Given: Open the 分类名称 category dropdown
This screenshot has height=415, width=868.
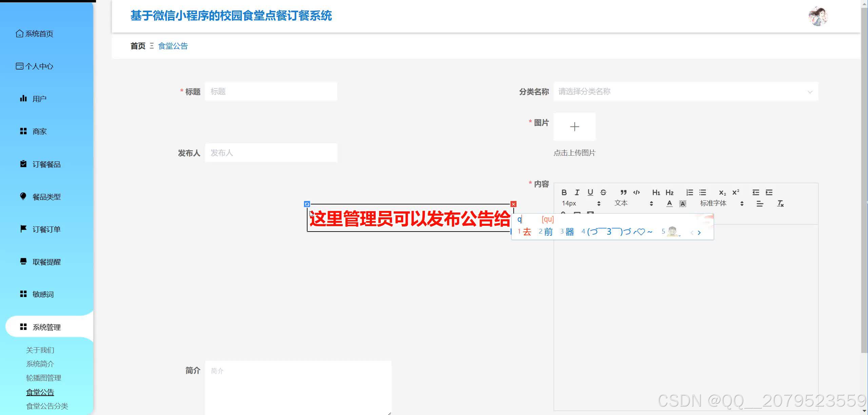Looking at the screenshot, I should click(x=685, y=91).
